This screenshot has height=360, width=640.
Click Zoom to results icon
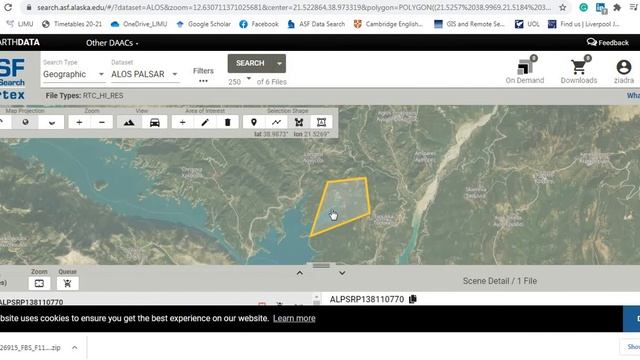click(x=39, y=283)
